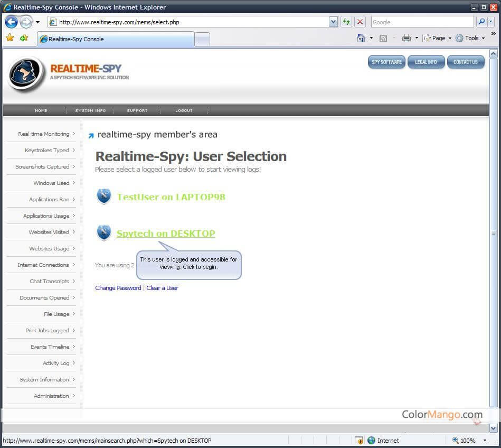Open Documents Opened in sidebar
Viewport: 501px width, 448px height.
click(44, 298)
